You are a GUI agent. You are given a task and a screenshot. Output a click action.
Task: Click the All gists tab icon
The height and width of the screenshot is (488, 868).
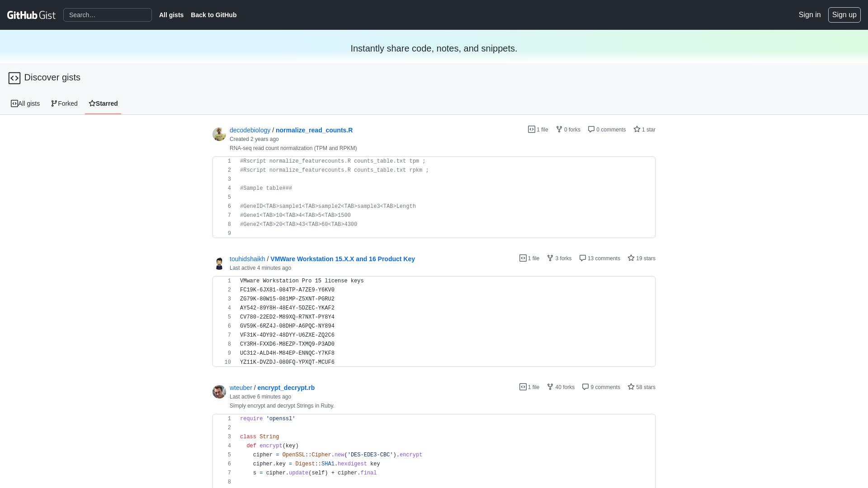pos(14,103)
